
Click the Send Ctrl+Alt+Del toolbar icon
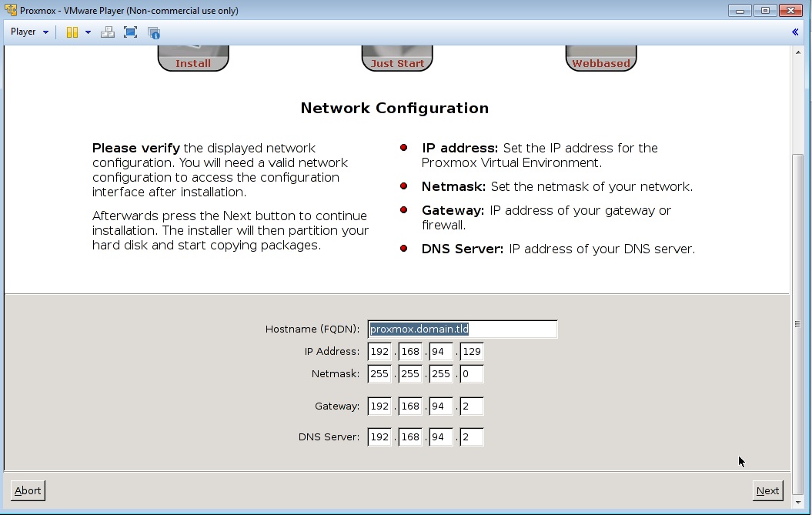108,32
